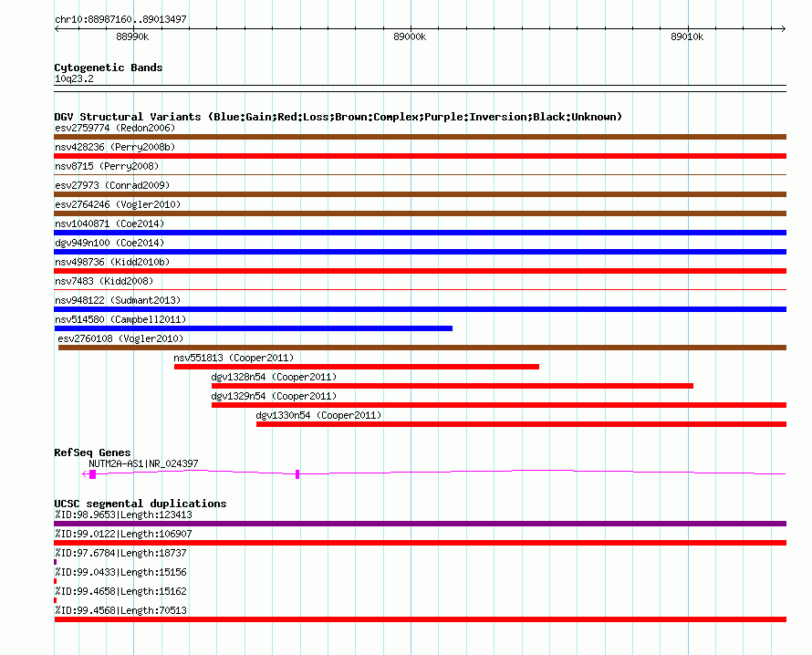Click the nsv7483 (Kidd2008) label
The image size is (812, 655).
(104, 281)
